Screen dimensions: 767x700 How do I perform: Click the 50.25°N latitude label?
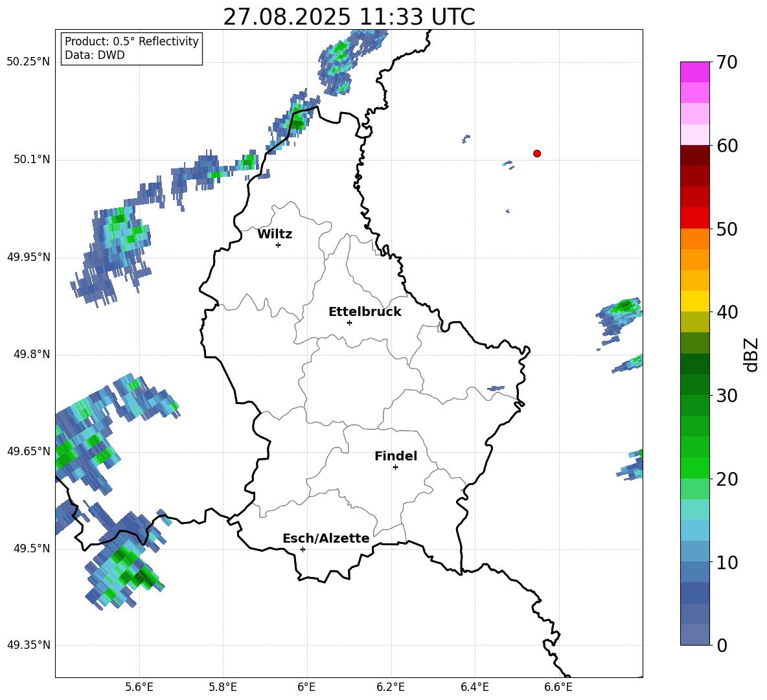[29, 62]
